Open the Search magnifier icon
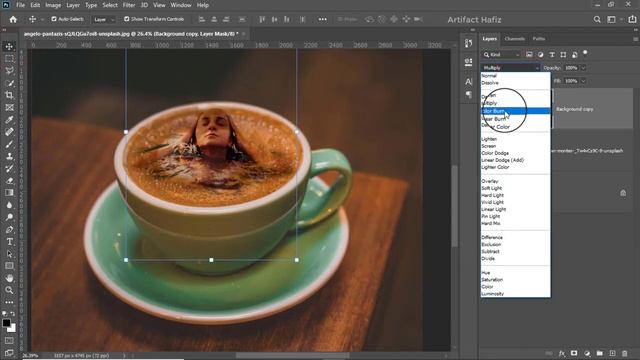The width and height of the screenshot is (640, 360). (597, 19)
